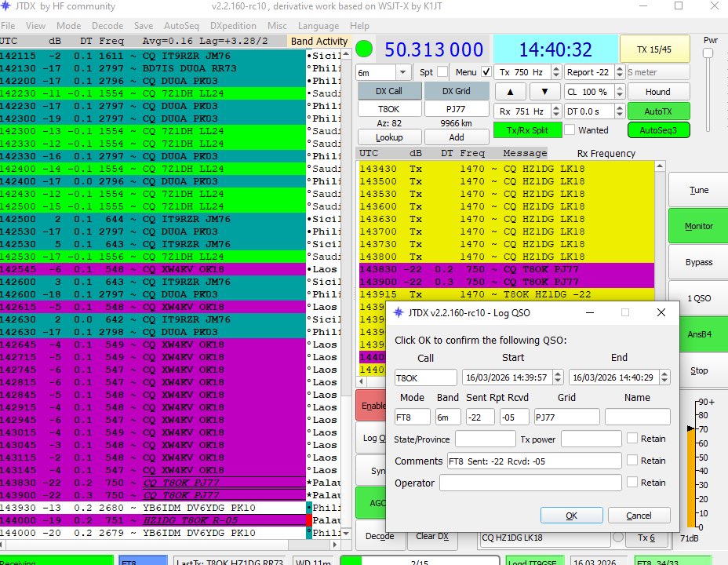The height and width of the screenshot is (565, 728).
Task: Toggle the Menu checkbox
Action: 486,72
